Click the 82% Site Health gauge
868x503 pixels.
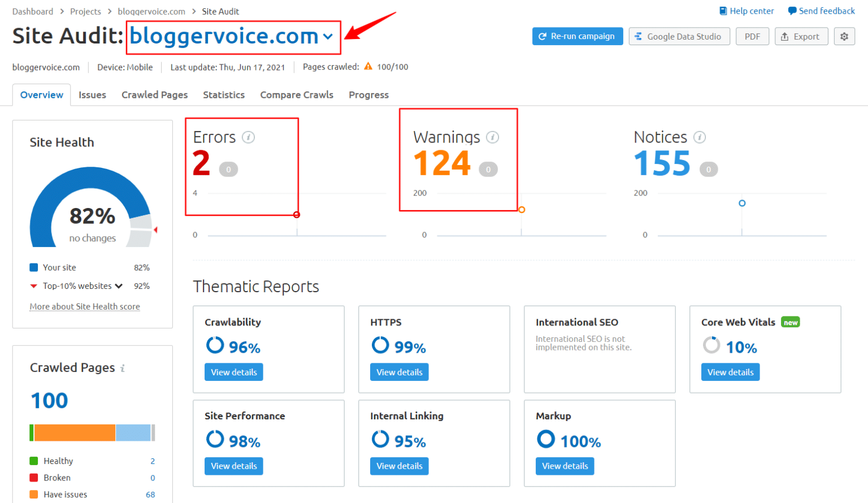pyautogui.click(x=92, y=207)
